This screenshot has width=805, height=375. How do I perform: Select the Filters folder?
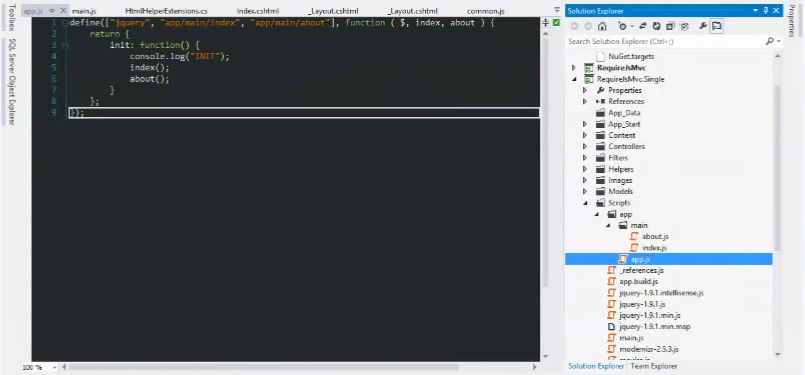coord(618,158)
